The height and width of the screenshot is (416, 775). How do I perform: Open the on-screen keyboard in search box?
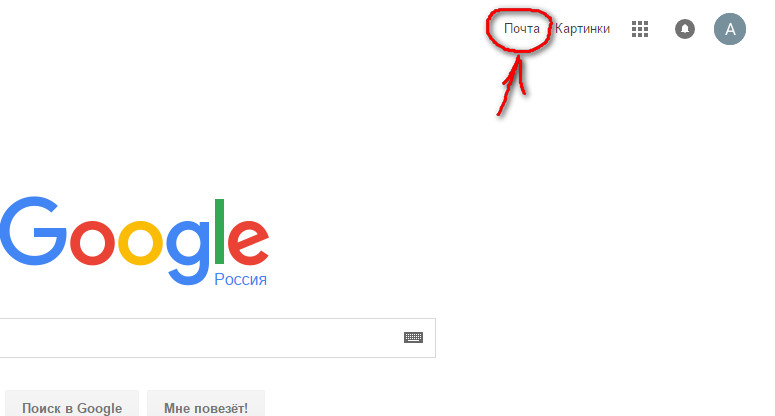[x=413, y=337]
